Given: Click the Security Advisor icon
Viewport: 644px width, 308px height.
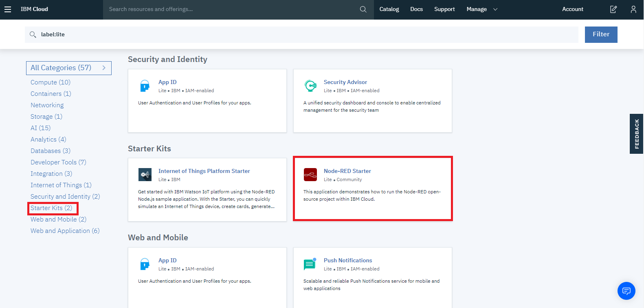Looking at the screenshot, I should [x=310, y=86].
